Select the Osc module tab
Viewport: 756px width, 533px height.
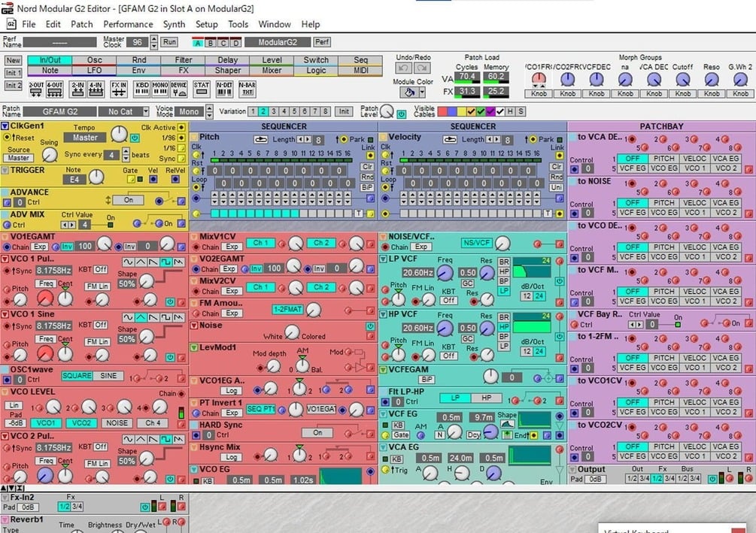coord(95,60)
